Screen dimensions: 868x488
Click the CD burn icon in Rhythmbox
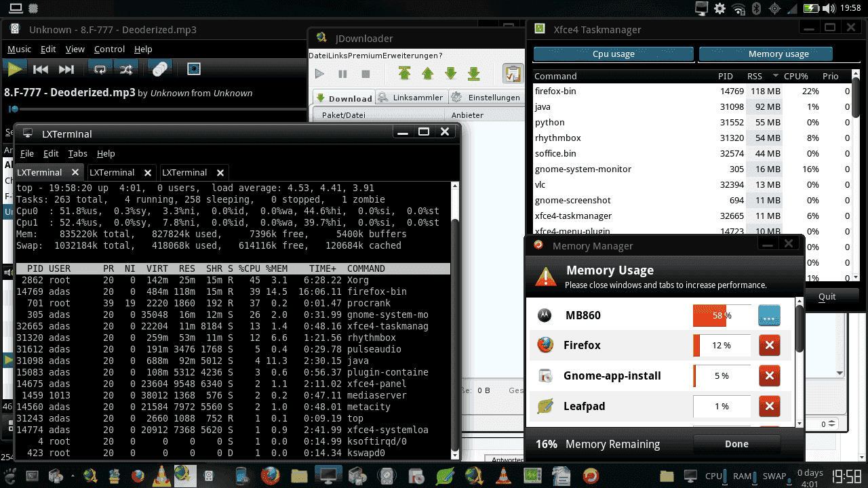[x=160, y=68]
